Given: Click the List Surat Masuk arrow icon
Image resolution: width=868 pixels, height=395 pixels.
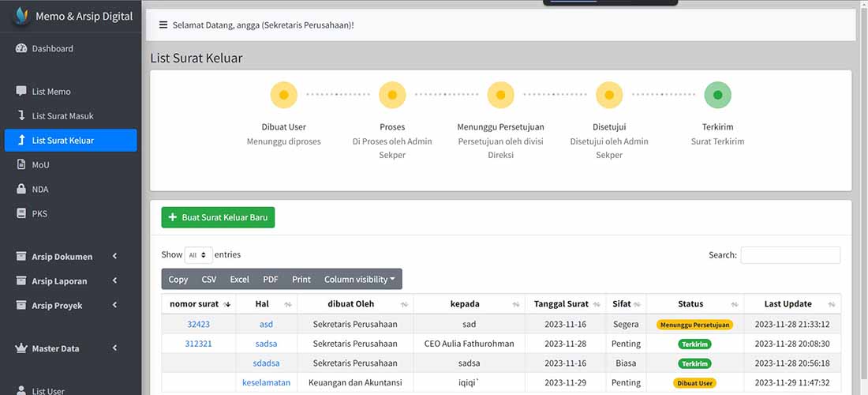Looking at the screenshot, I should point(21,115).
